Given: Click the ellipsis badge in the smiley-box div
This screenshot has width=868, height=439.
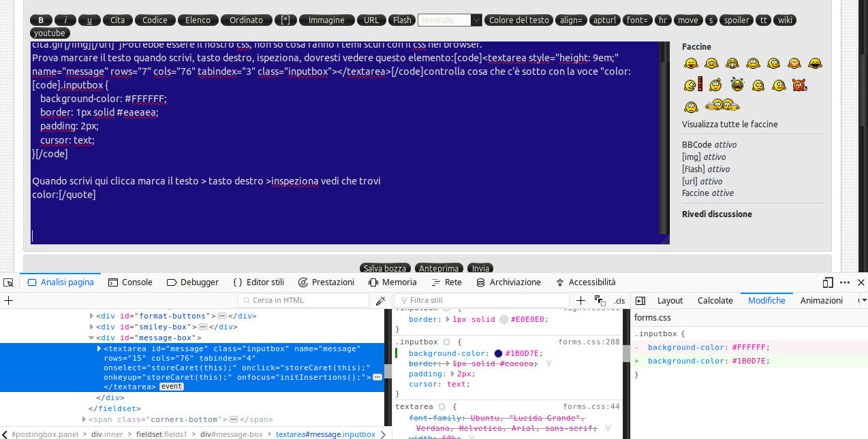Looking at the screenshot, I should pyautogui.click(x=202, y=327).
